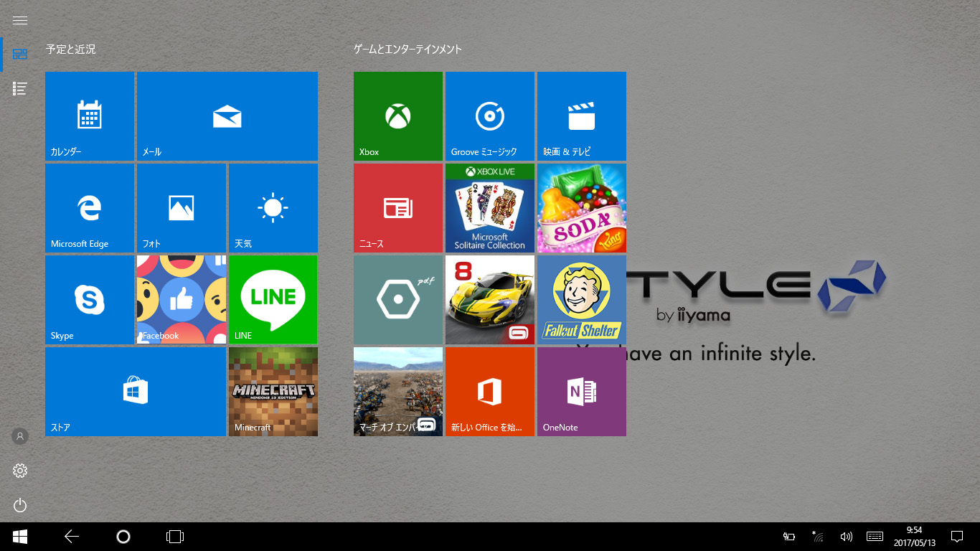Open the 新しい Office tile
The image size is (980, 551).
(x=490, y=391)
